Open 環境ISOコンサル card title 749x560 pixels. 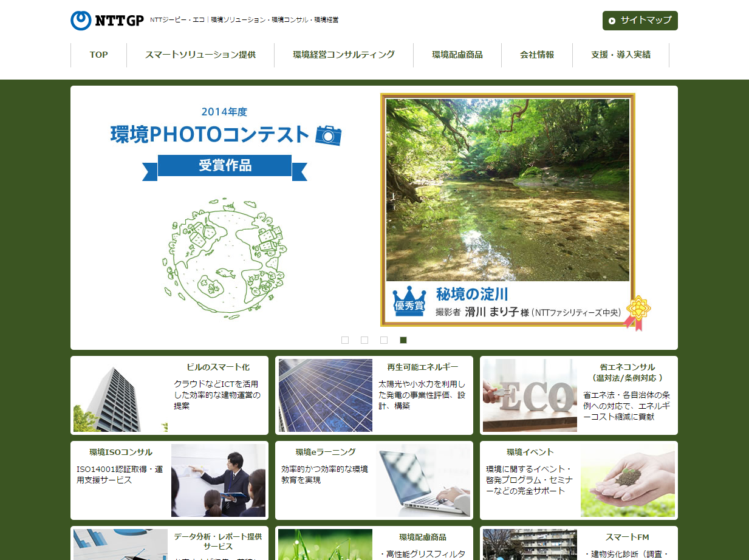click(121, 452)
